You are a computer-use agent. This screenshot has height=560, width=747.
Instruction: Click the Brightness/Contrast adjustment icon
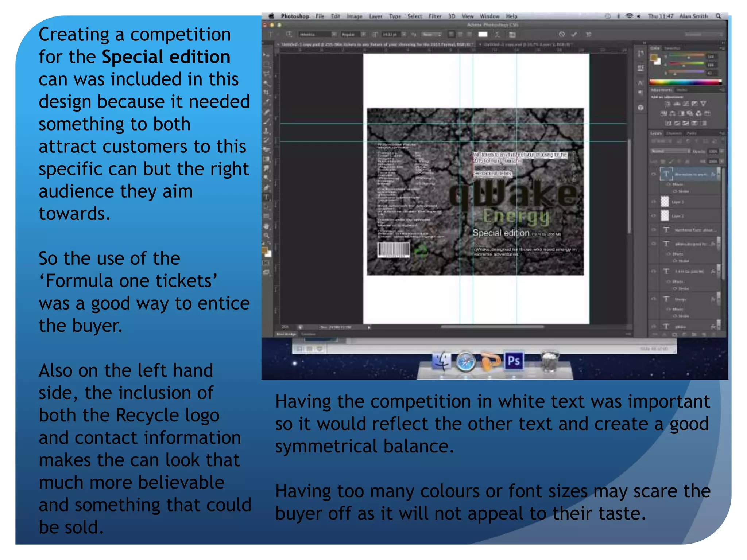click(x=667, y=104)
